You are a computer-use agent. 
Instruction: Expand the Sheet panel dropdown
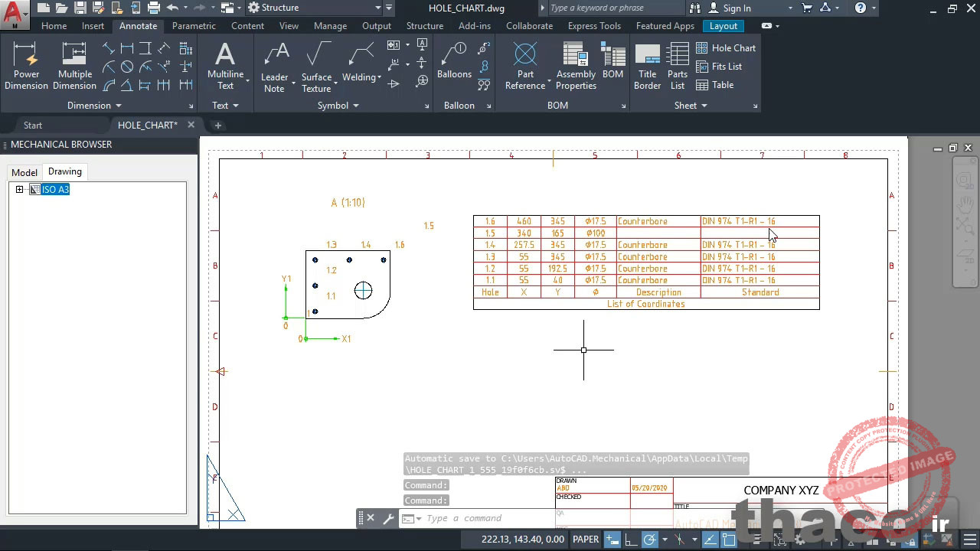691,106
